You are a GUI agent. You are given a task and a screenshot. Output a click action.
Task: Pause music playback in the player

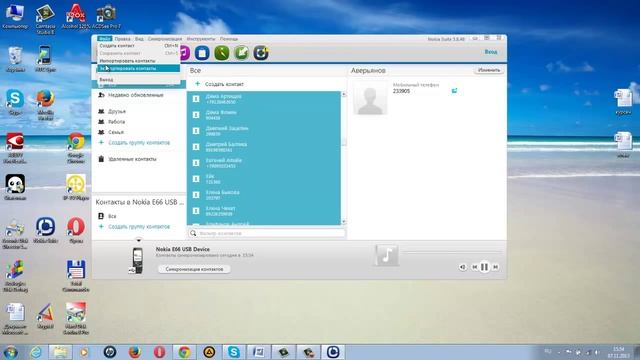pyautogui.click(x=484, y=267)
